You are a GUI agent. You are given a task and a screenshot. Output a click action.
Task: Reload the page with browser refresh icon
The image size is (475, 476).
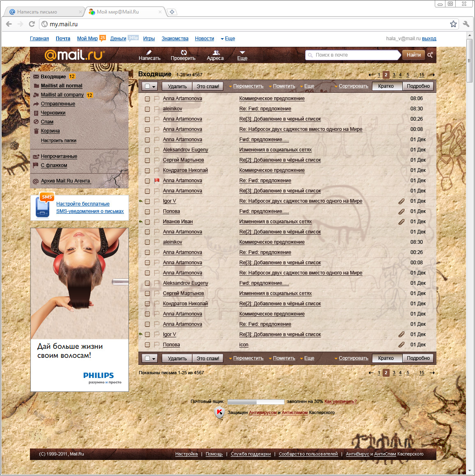click(32, 24)
